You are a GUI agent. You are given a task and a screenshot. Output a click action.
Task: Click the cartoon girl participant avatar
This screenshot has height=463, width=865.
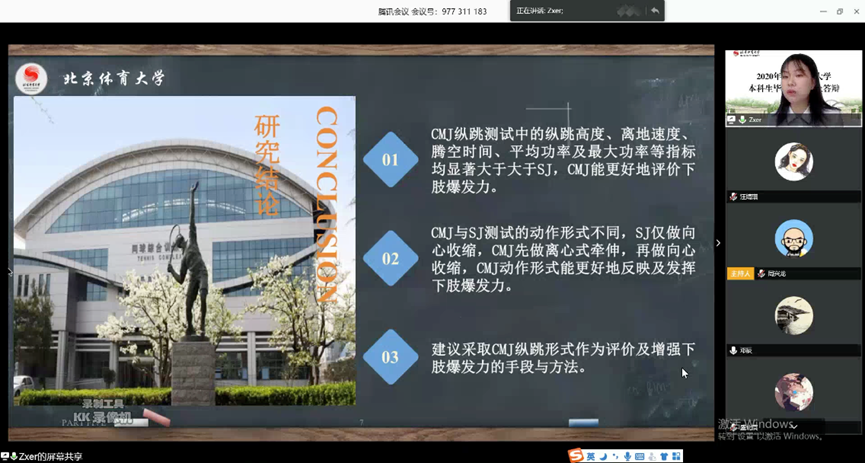793,161
